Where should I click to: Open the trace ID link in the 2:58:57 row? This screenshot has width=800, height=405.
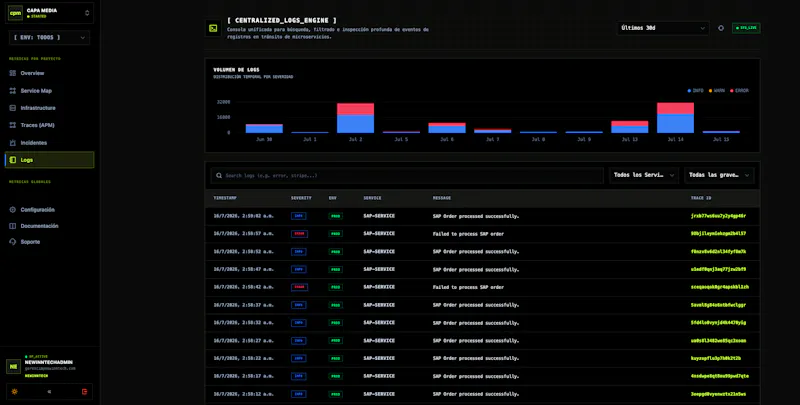[718, 234]
